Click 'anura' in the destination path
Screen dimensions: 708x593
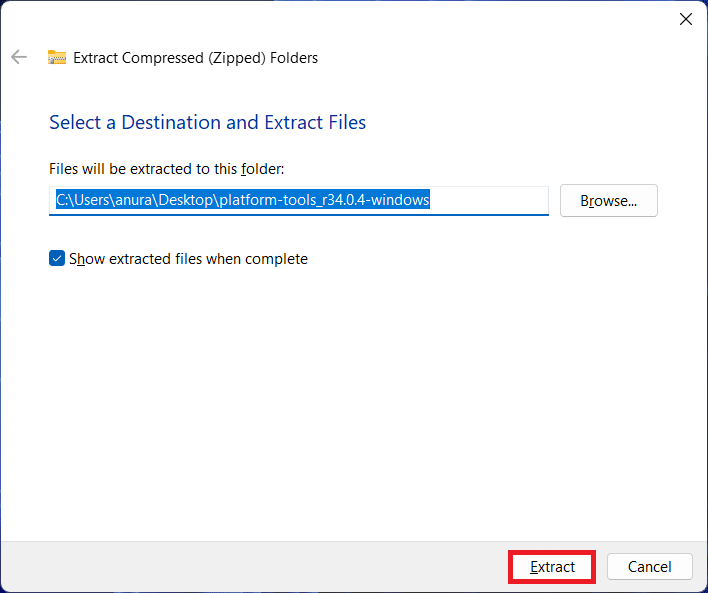point(133,200)
